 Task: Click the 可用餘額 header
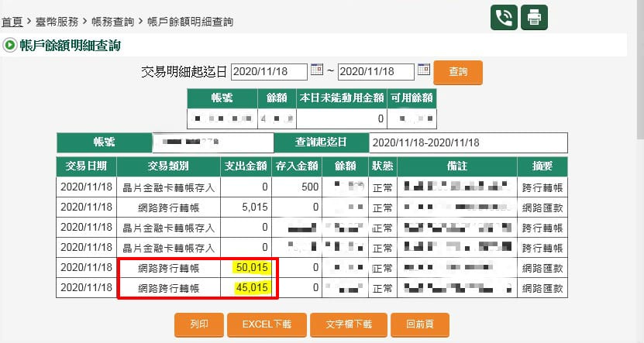412,98
